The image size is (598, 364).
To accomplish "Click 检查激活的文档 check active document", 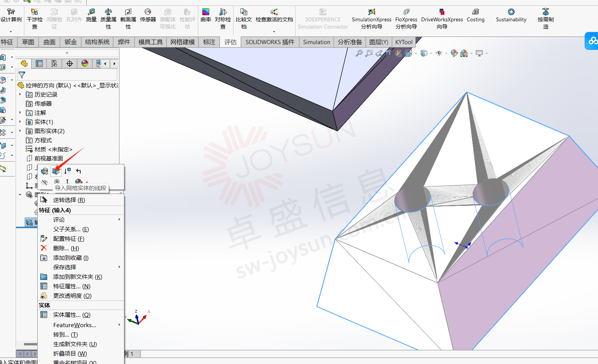I will click(274, 16).
